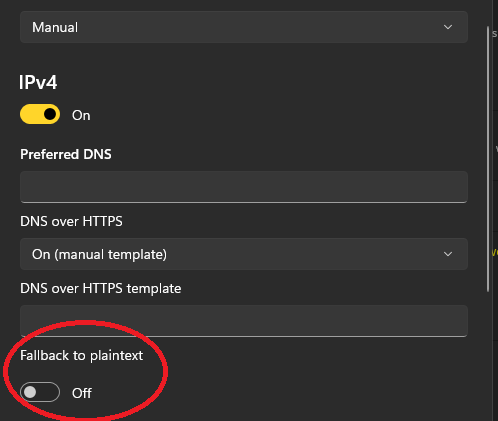Click the DNS over HTTPS template label
The image size is (498, 421).
tap(100, 289)
